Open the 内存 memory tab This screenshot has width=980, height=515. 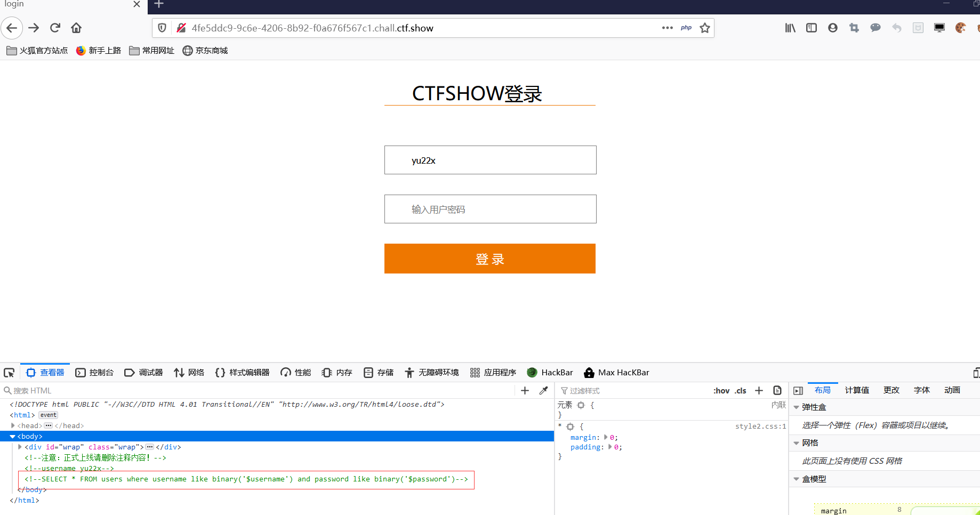click(337, 373)
